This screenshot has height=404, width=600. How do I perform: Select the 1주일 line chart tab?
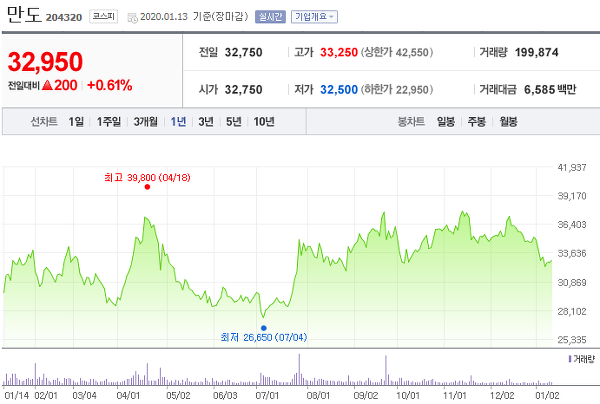pos(108,122)
